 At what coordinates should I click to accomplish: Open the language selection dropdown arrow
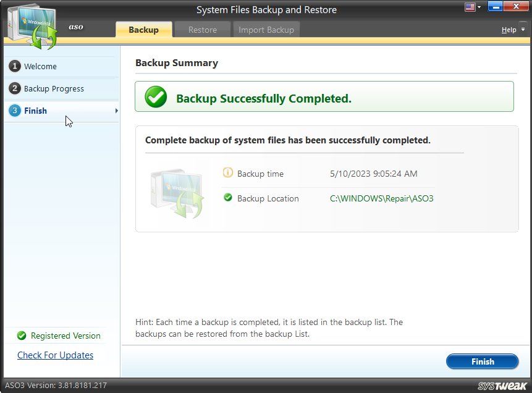point(480,7)
